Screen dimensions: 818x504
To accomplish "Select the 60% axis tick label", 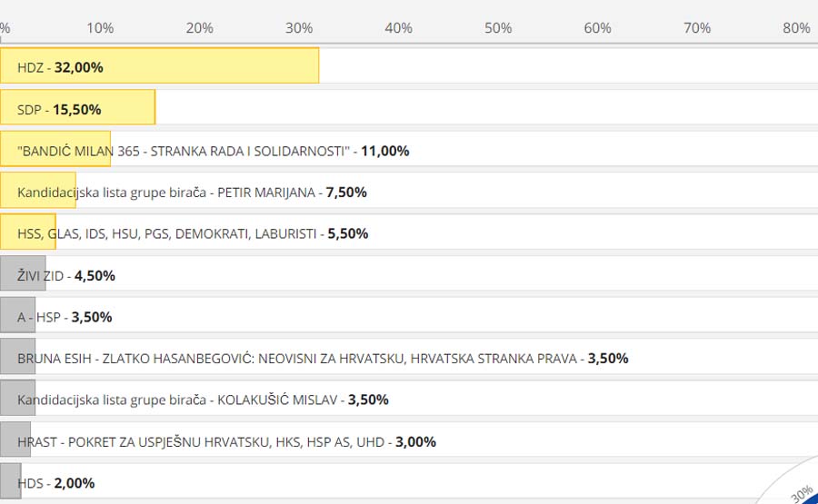I will pyautogui.click(x=597, y=28).
